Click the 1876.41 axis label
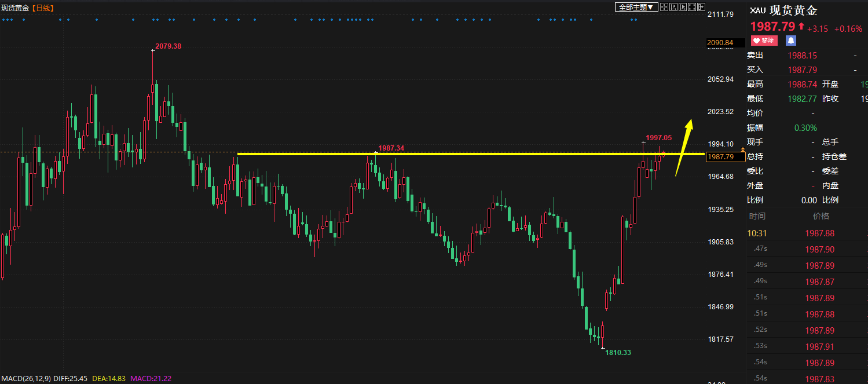This screenshot has width=868, height=384. coord(721,274)
